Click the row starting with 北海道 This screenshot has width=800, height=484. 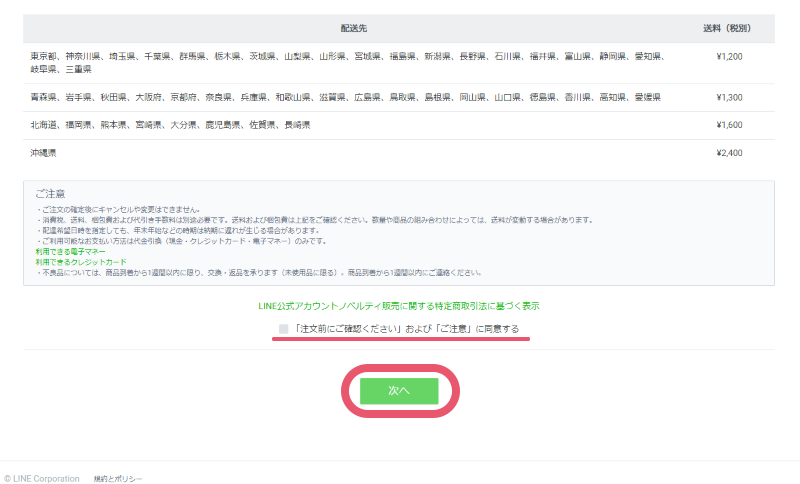click(x=170, y=125)
